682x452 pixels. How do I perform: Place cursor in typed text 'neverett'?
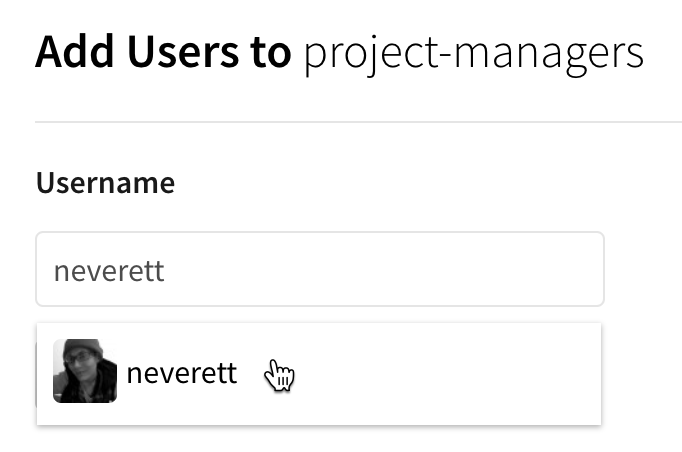click(x=108, y=270)
